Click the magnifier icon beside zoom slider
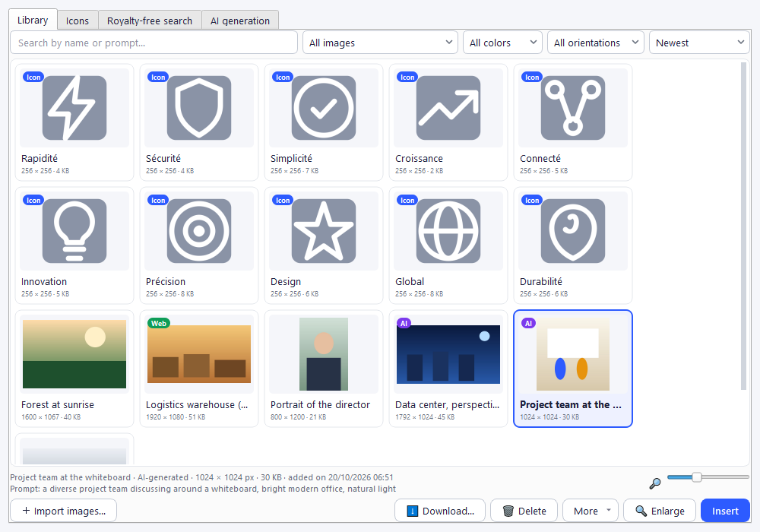Image resolution: width=760 pixels, height=532 pixels. tap(655, 483)
